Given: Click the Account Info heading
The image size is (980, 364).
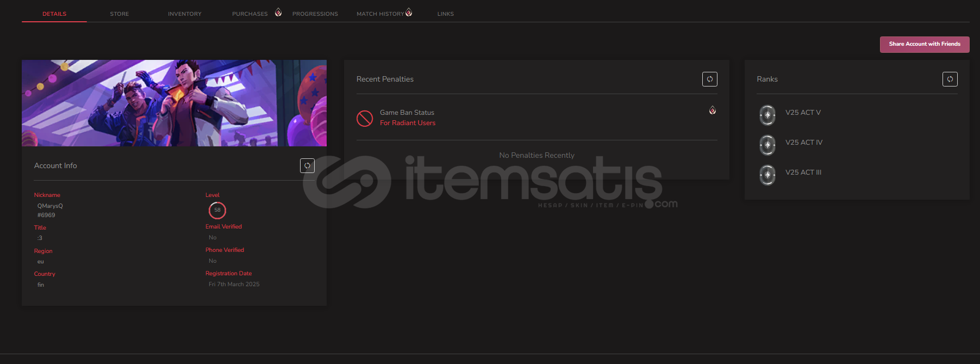Looking at the screenshot, I should pos(55,166).
